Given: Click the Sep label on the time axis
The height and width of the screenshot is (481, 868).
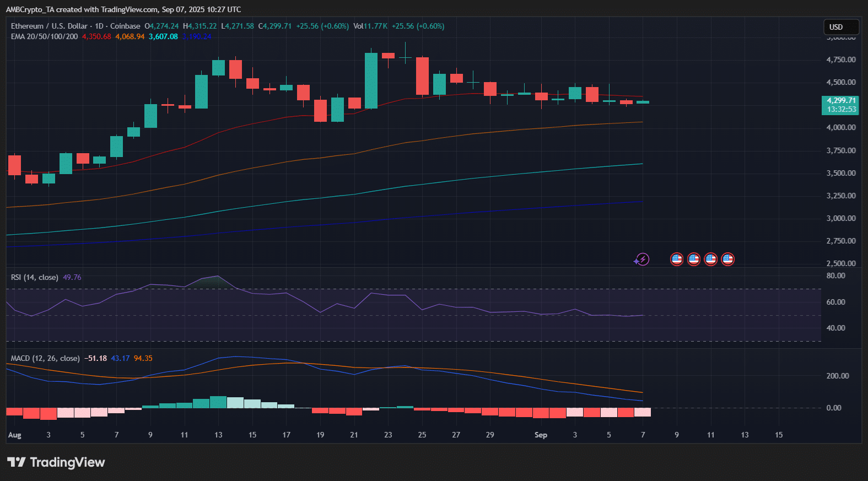Looking at the screenshot, I should [x=541, y=435].
